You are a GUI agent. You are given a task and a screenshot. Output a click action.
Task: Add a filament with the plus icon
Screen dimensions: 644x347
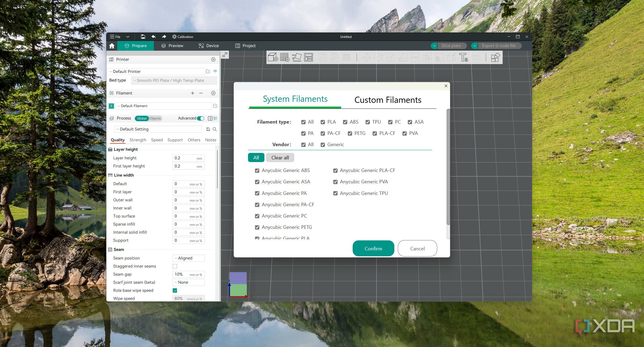193,93
